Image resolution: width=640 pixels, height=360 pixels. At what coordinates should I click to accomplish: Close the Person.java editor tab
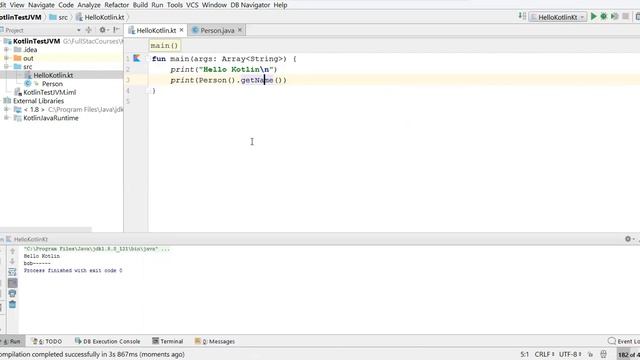coord(240,30)
